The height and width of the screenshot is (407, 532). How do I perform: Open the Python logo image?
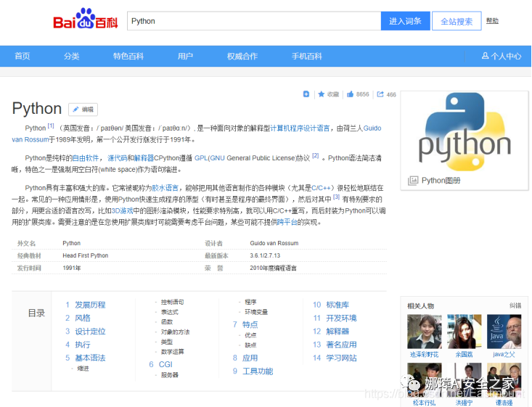[x=465, y=132]
